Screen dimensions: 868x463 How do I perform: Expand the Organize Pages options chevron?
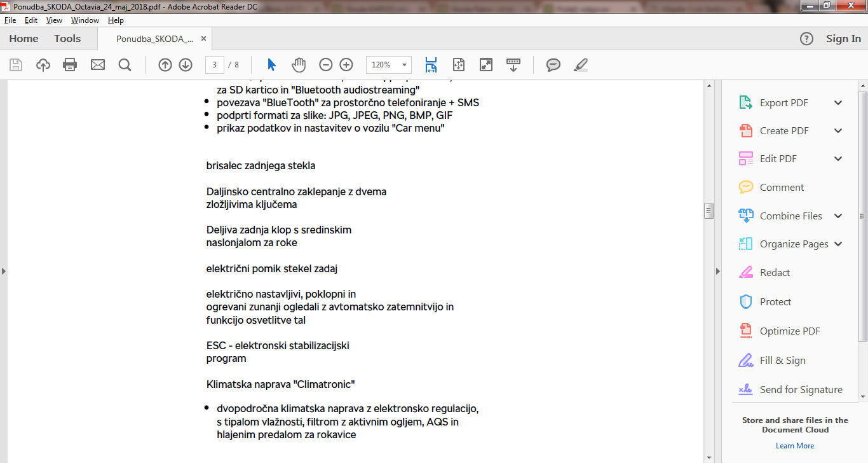click(x=838, y=244)
